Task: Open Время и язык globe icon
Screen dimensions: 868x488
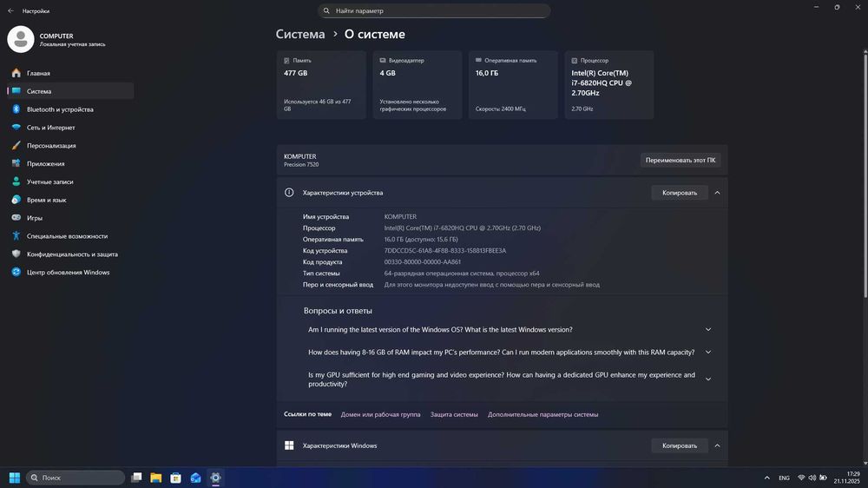Action: point(16,200)
